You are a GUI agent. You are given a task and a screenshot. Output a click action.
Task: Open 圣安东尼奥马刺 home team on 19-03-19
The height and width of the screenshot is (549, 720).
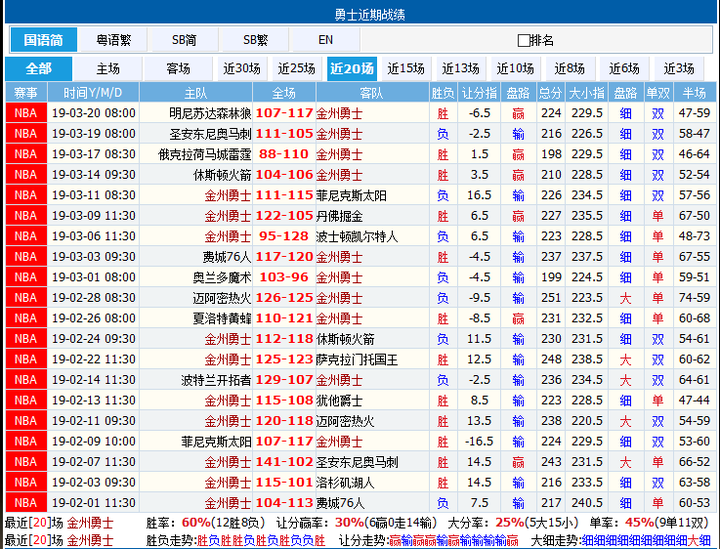[x=210, y=134]
